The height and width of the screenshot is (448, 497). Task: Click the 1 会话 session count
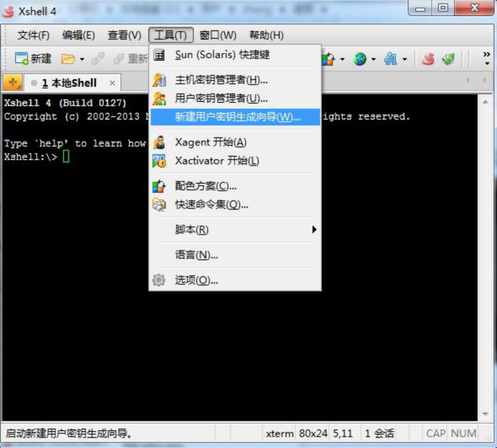tap(379, 433)
